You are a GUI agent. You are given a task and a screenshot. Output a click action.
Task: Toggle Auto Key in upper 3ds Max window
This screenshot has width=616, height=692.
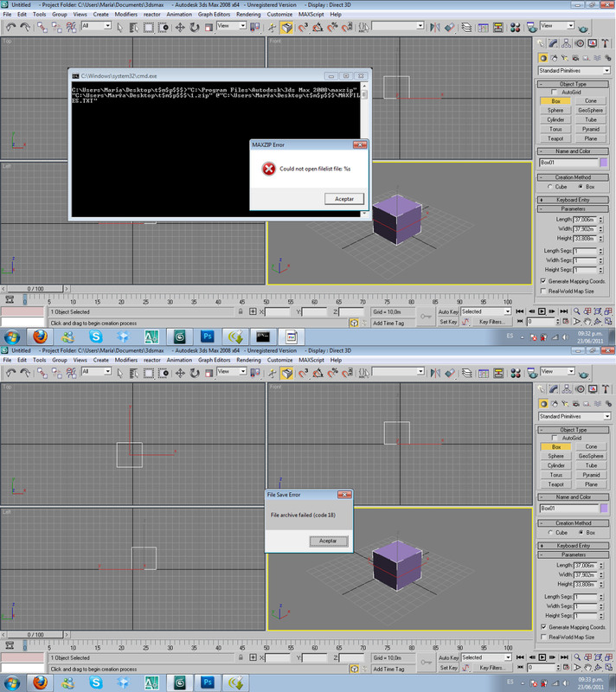[448, 312]
